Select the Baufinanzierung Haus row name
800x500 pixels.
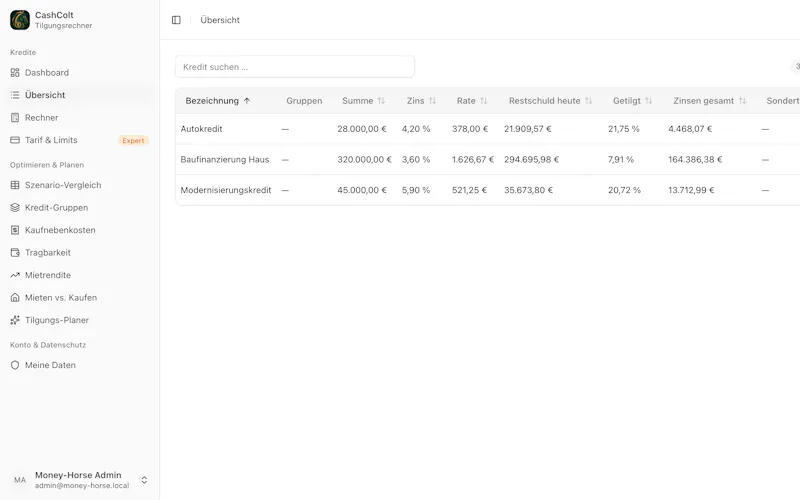tap(224, 160)
